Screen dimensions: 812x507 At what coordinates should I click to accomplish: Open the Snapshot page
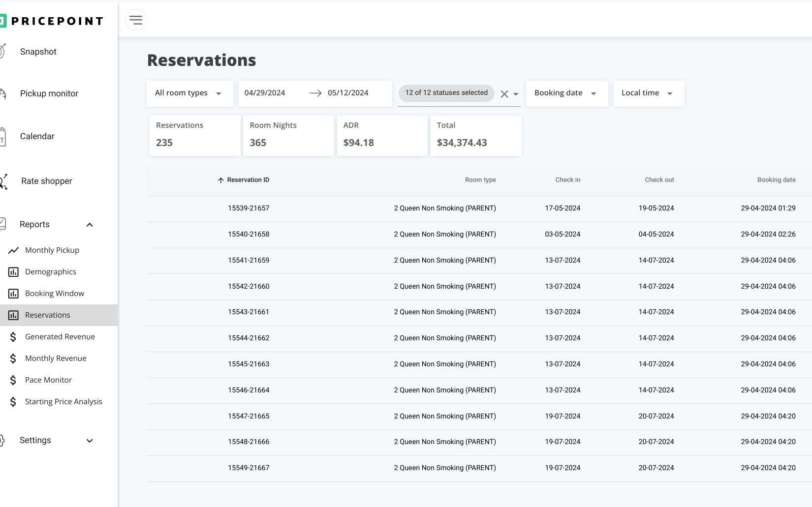click(38, 52)
